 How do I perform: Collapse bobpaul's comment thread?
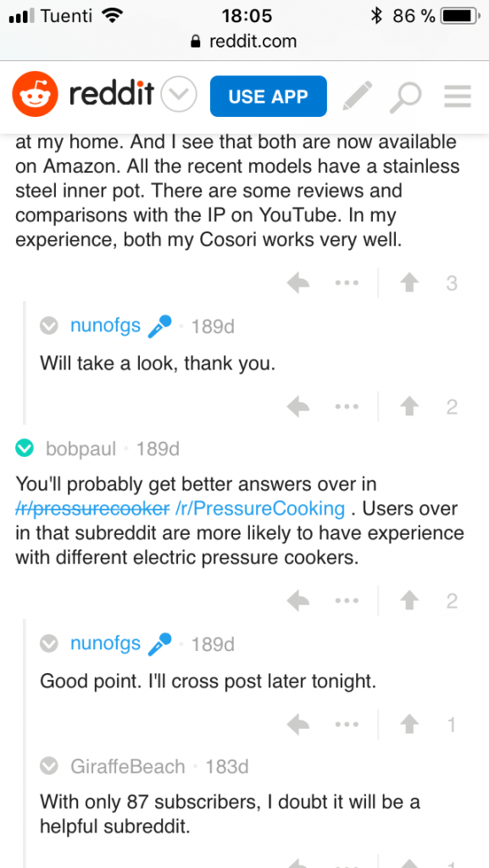[25, 448]
